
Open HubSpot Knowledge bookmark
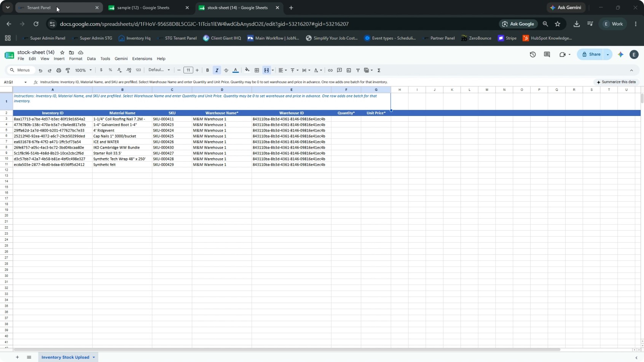pyautogui.click(x=547, y=38)
